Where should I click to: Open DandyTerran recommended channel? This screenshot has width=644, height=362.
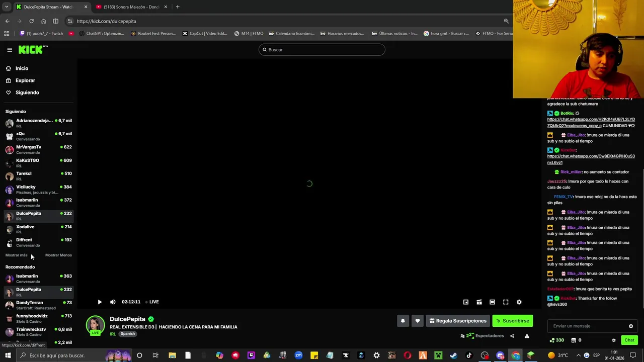(38, 305)
